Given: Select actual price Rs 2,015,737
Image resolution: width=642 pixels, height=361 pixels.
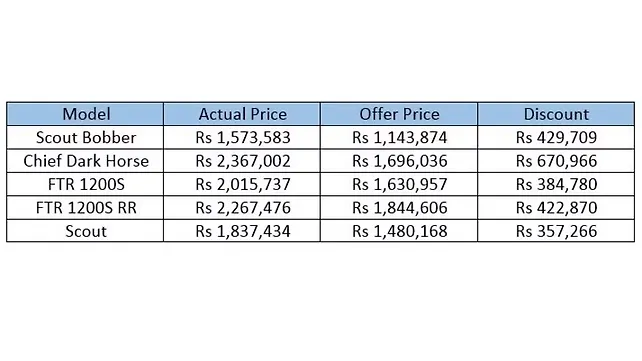Looking at the screenshot, I should coord(243,184).
